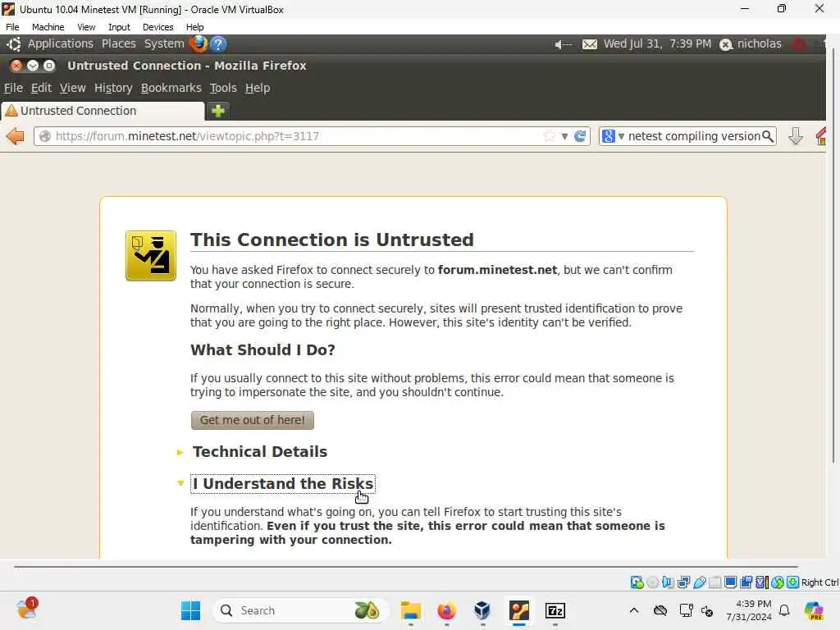Open the mail envelope indicator

pos(589,44)
